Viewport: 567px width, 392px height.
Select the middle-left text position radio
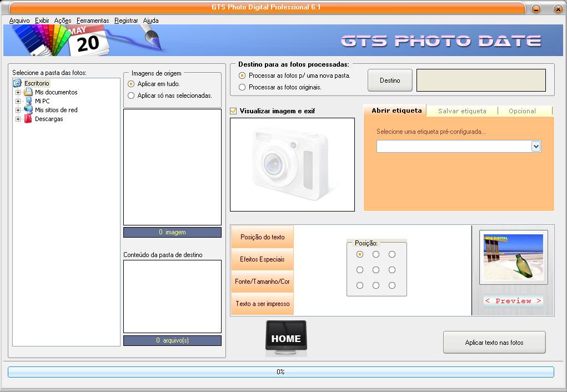click(x=360, y=270)
